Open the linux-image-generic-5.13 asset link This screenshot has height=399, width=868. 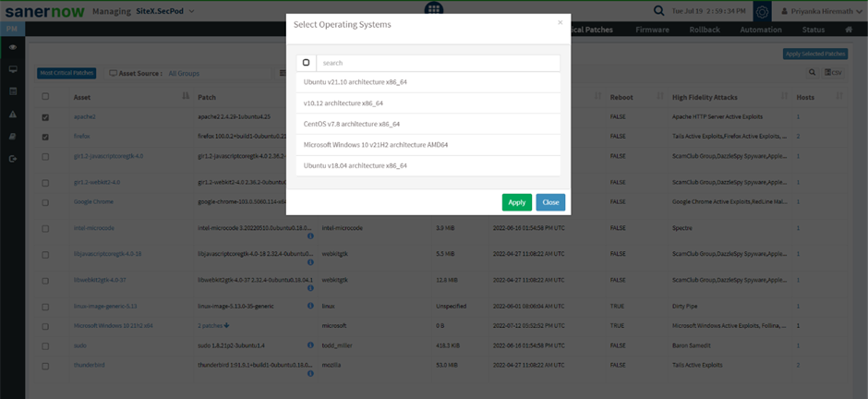(x=105, y=306)
